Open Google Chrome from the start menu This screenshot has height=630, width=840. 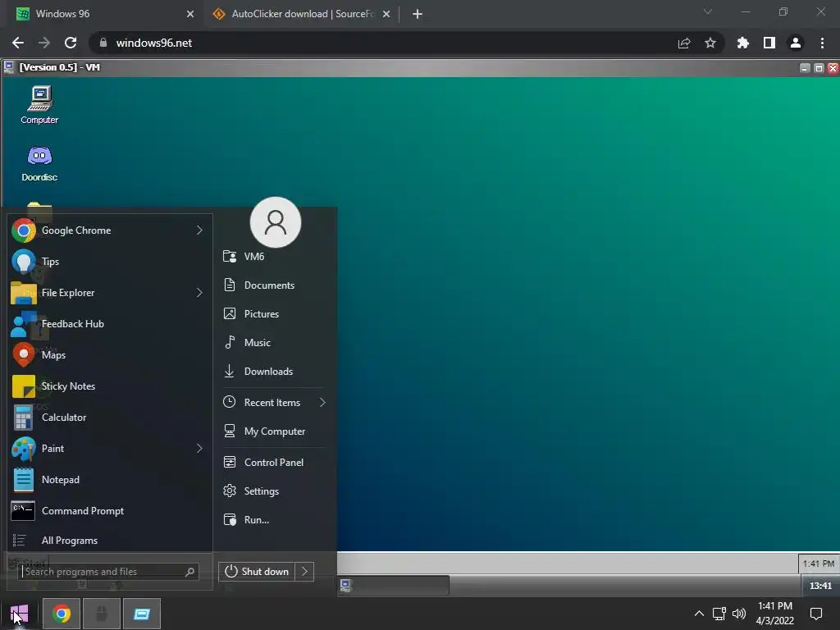(110, 231)
